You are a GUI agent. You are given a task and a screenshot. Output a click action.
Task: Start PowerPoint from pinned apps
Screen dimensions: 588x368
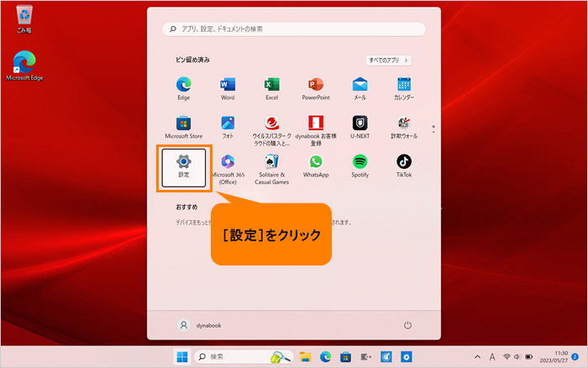click(316, 88)
